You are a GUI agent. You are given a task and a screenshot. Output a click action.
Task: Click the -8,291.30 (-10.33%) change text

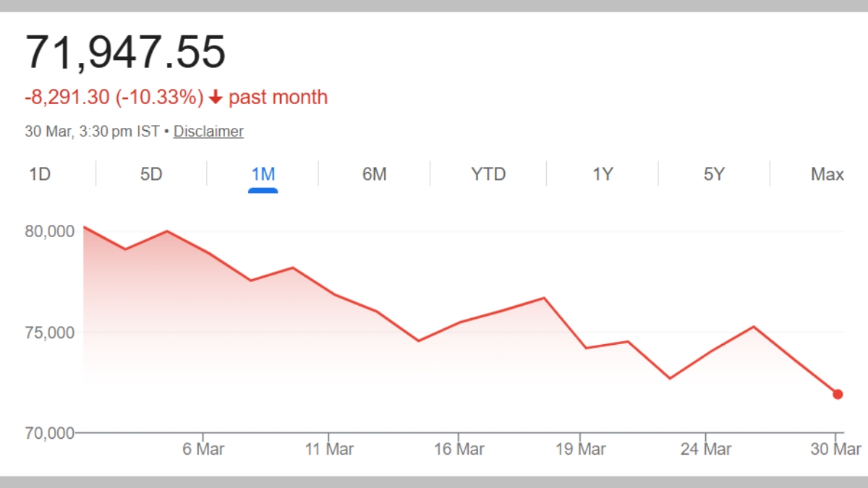click(114, 98)
